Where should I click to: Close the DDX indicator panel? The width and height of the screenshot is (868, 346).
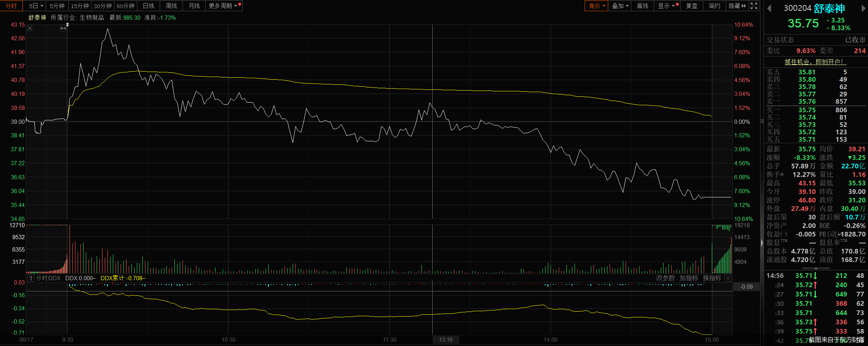tap(728, 278)
